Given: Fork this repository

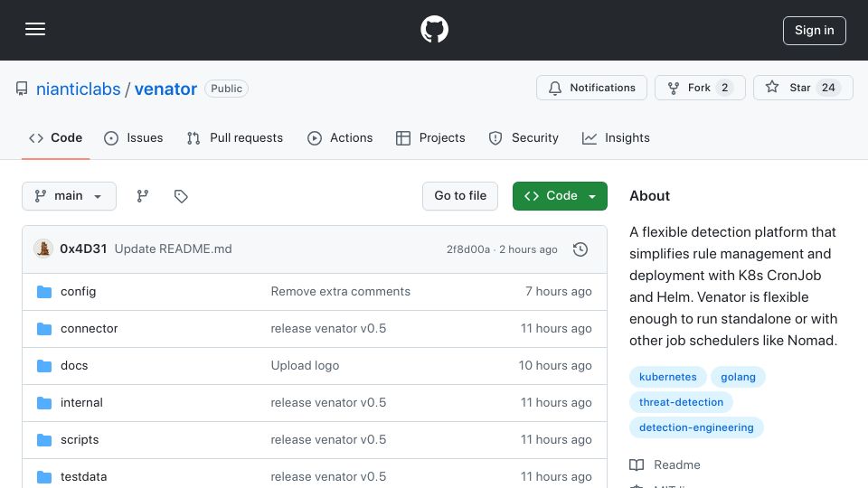Looking at the screenshot, I should 700,88.
